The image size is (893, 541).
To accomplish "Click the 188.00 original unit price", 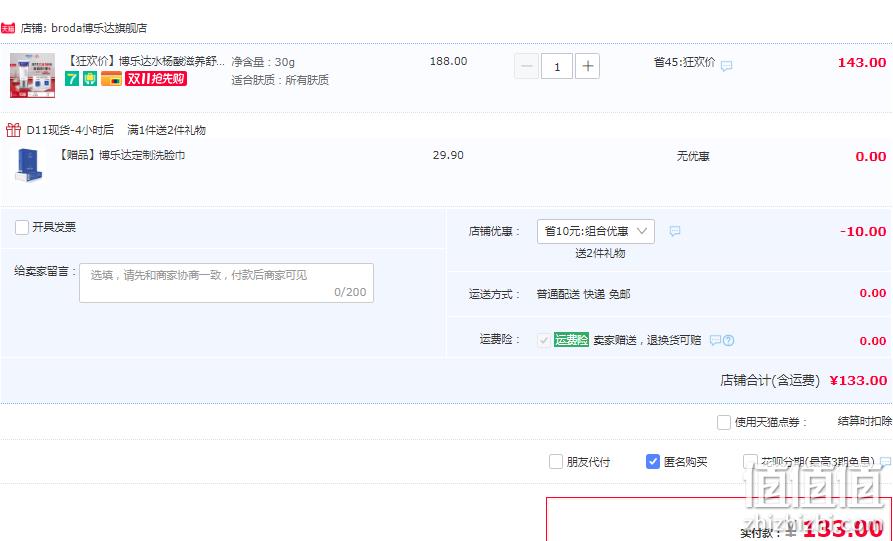I will click(x=448, y=61).
